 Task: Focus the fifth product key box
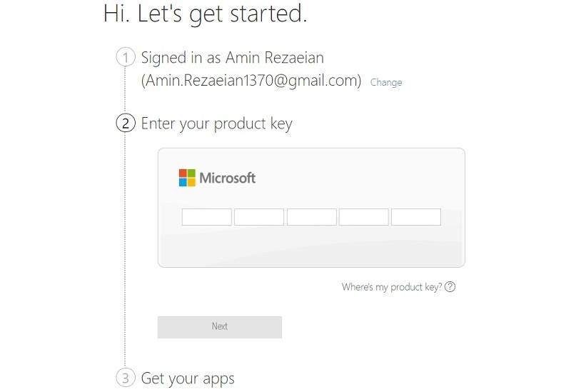point(416,217)
